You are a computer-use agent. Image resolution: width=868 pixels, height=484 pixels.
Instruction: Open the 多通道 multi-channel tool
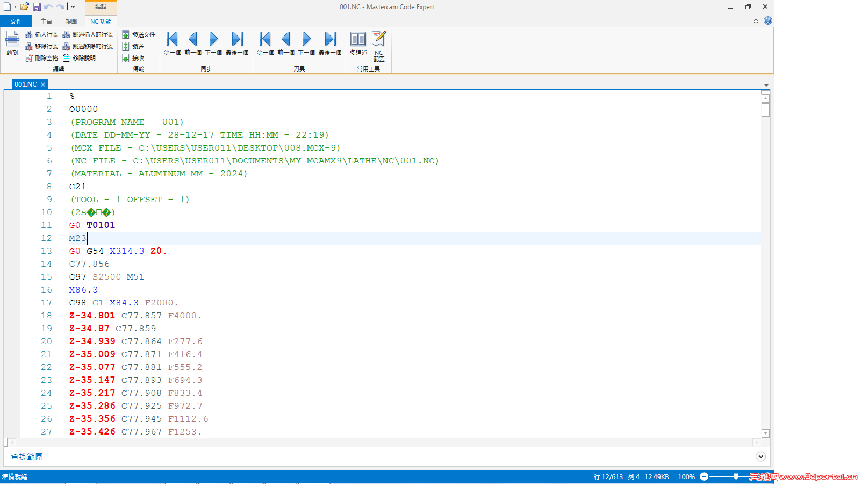pos(358,43)
